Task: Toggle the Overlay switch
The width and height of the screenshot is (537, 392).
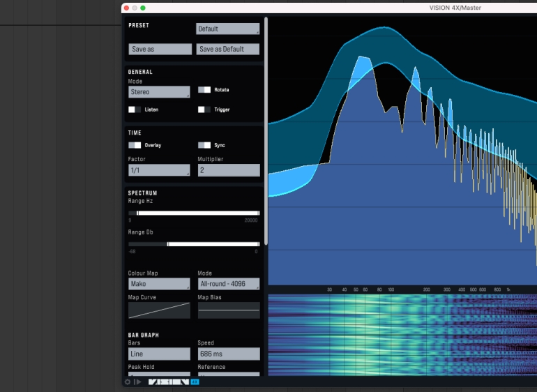Action: [x=135, y=145]
